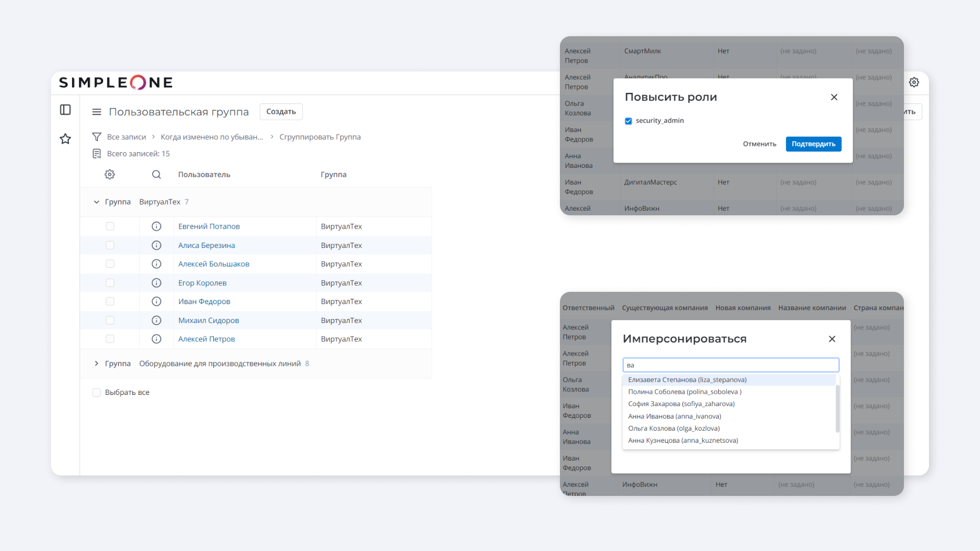Open info icon for Алексей Петров row
Viewport: 980px width, 551px height.
click(x=156, y=339)
